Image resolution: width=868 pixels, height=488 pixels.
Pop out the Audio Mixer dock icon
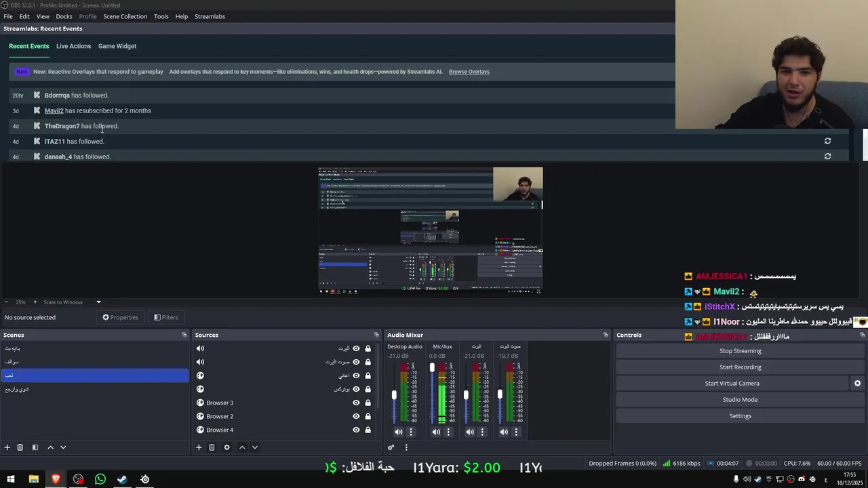click(x=606, y=335)
